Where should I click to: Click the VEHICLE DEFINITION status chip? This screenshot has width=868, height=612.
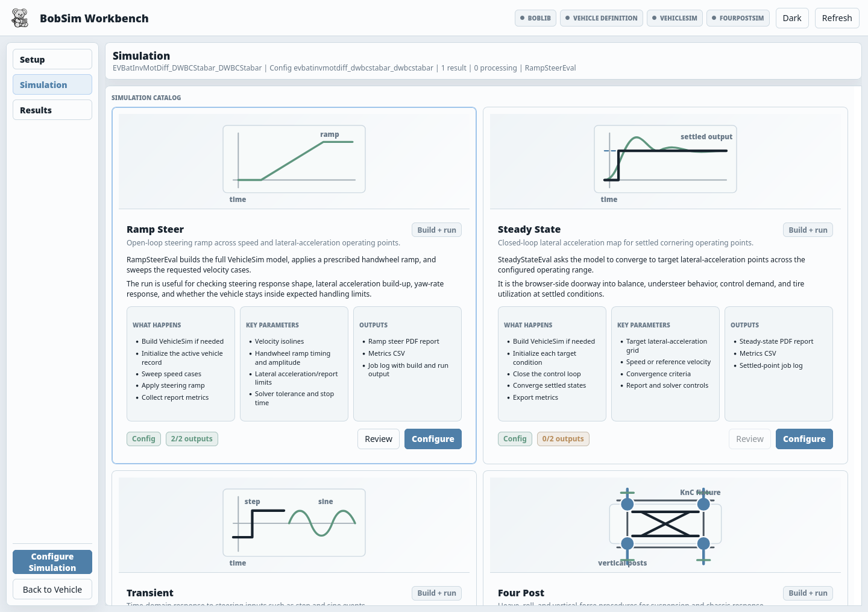coord(601,18)
